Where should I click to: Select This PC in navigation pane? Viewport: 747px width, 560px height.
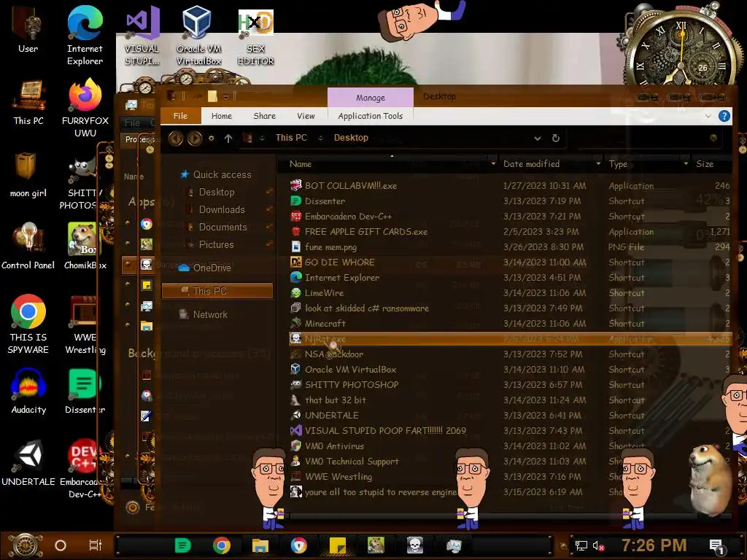(x=217, y=291)
